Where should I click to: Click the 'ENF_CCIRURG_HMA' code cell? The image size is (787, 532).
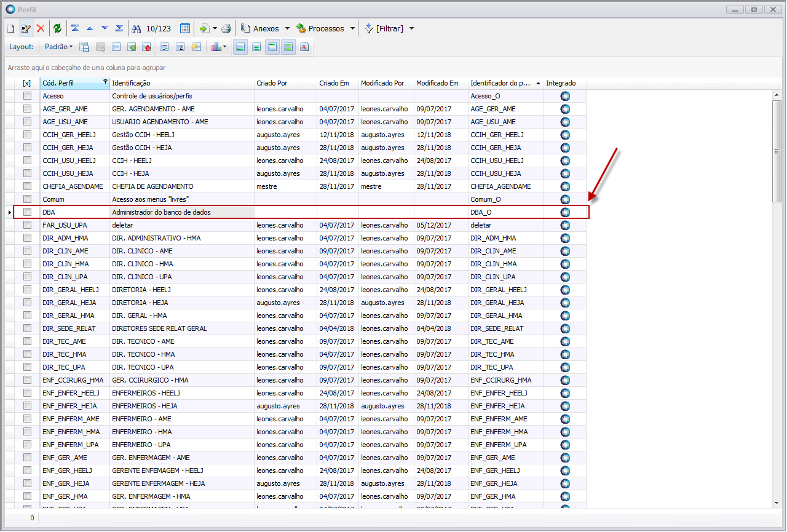click(x=75, y=380)
